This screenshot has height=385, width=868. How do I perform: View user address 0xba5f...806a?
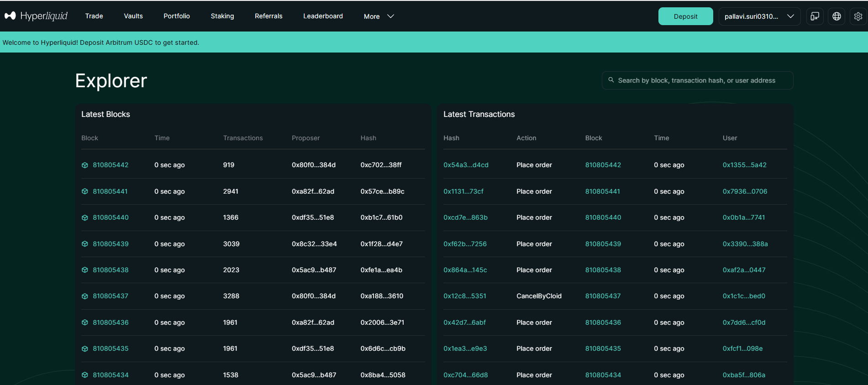(744, 375)
